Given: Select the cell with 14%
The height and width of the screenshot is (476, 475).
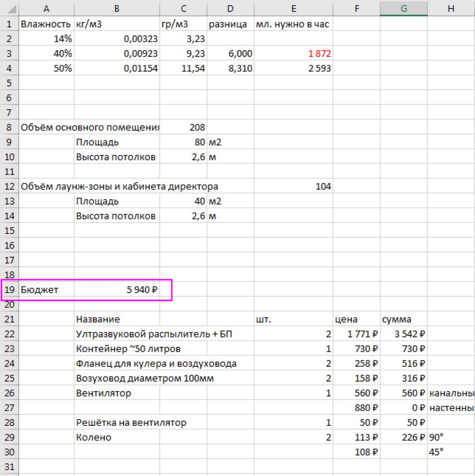Looking at the screenshot, I should [46, 39].
